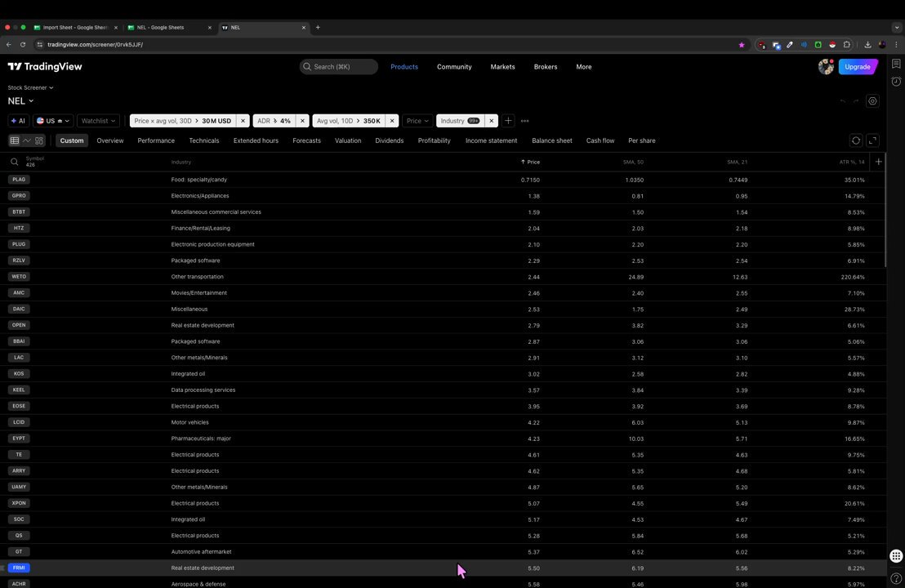Open the three-dots more filters menu

tap(524, 121)
